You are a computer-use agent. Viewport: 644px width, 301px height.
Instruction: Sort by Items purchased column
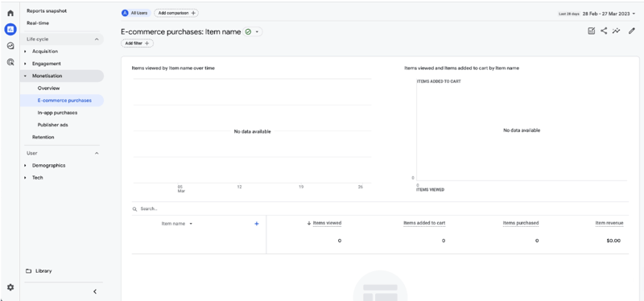point(521,223)
